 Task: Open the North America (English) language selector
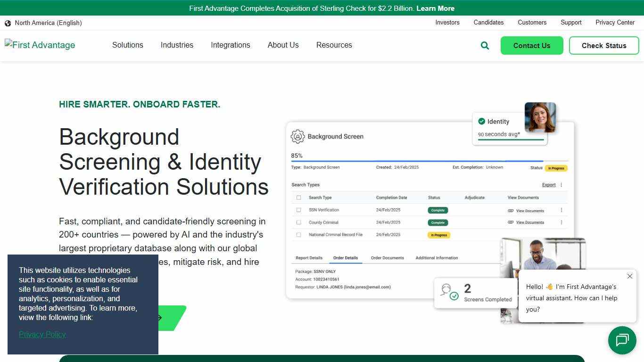[x=48, y=23]
